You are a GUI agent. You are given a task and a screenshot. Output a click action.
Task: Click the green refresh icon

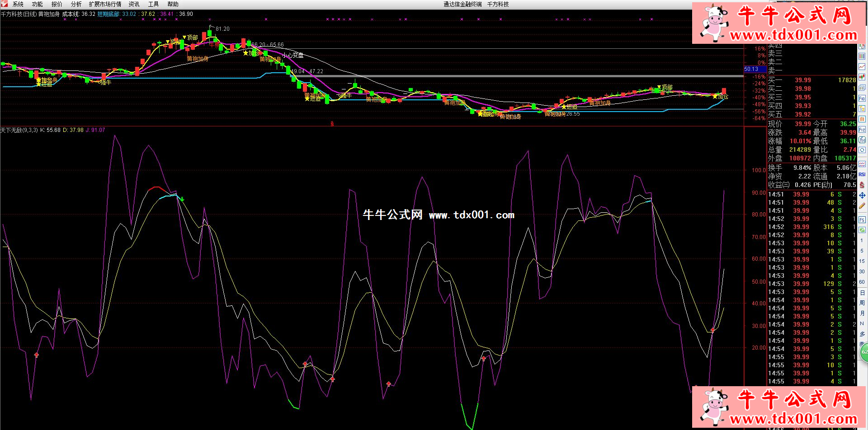(862, 230)
